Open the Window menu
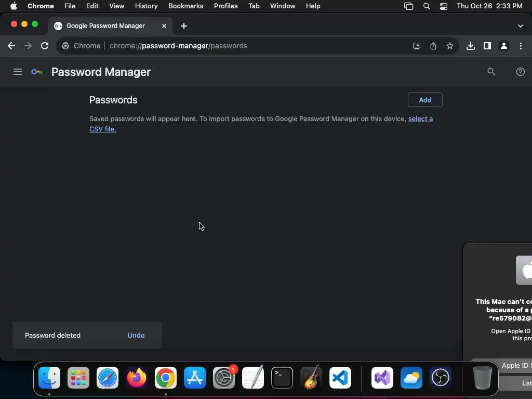 click(x=283, y=6)
